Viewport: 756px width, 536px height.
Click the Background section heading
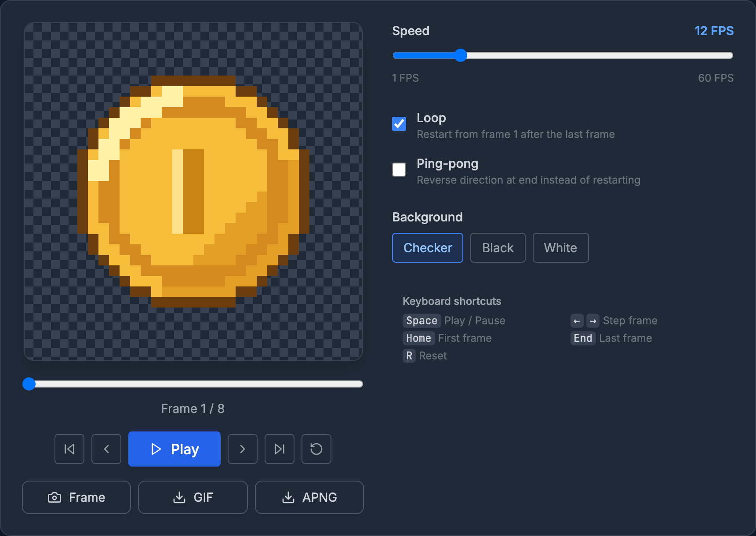(427, 217)
